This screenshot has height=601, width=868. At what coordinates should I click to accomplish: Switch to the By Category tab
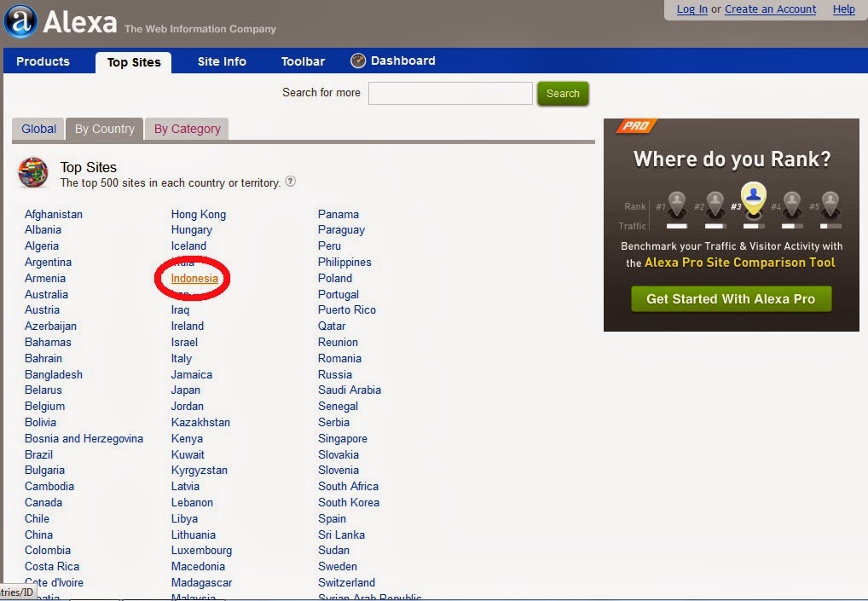coord(187,129)
